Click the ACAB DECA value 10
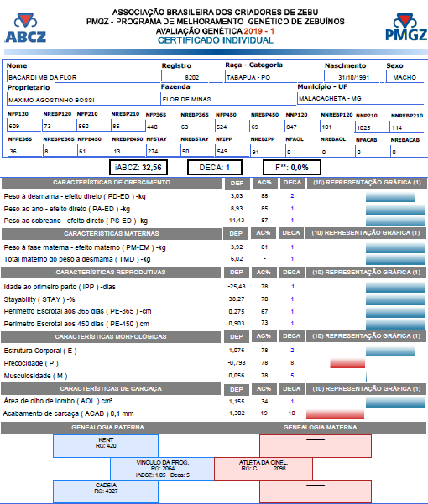428x504 pixels. [x=292, y=413]
